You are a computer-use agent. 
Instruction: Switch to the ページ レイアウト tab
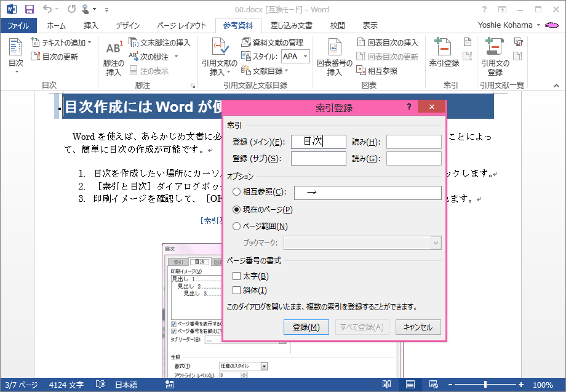pyautogui.click(x=181, y=26)
